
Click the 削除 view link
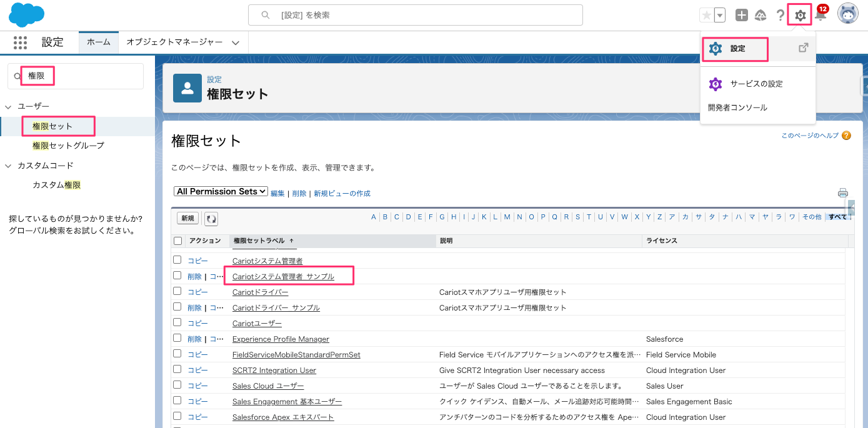point(299,194)
